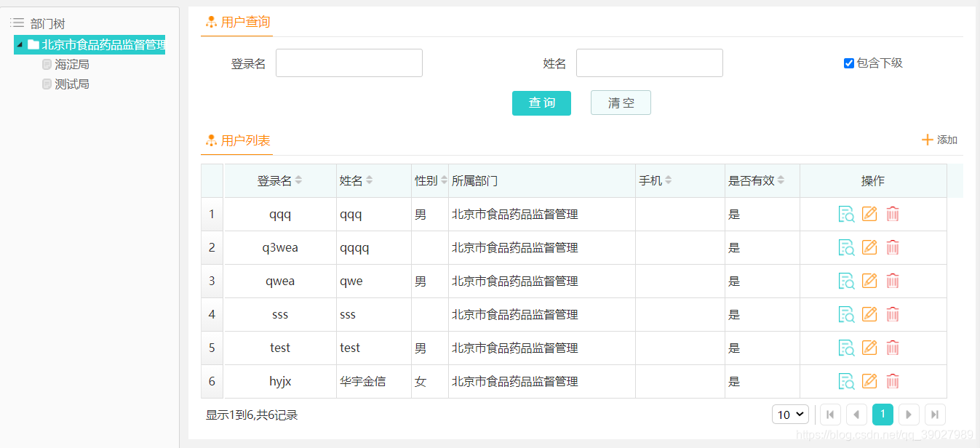Select row number 1 cell
980x448 pixels.
click(x=212, y=215)
